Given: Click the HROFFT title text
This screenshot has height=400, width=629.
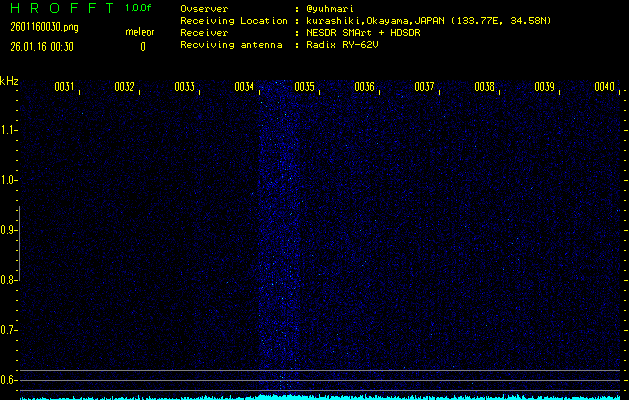Looking at the screenshot, I should [x=62, y=8].
